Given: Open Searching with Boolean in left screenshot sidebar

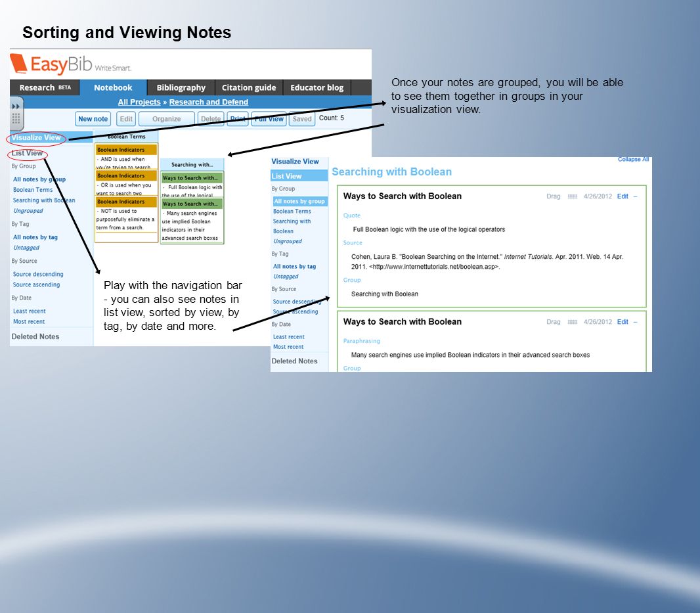Looking at the screenshot, I should (x=44, y=200).
